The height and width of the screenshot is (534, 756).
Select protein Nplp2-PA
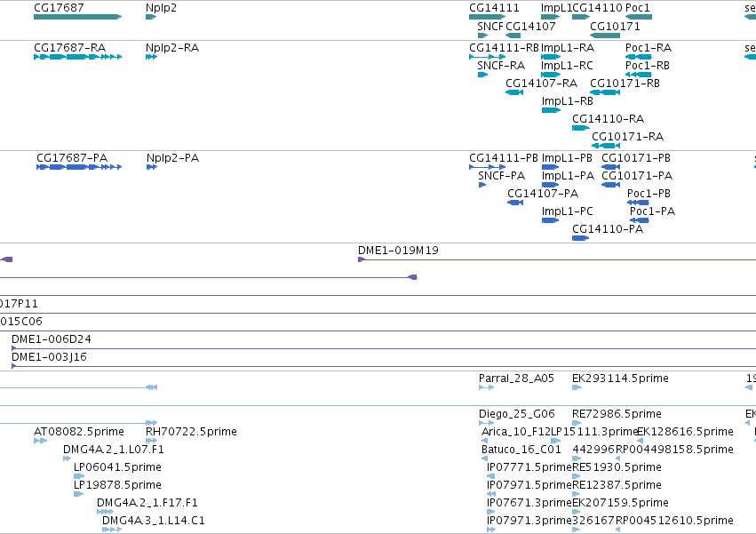pyautogui.click(x=152, y=167)
